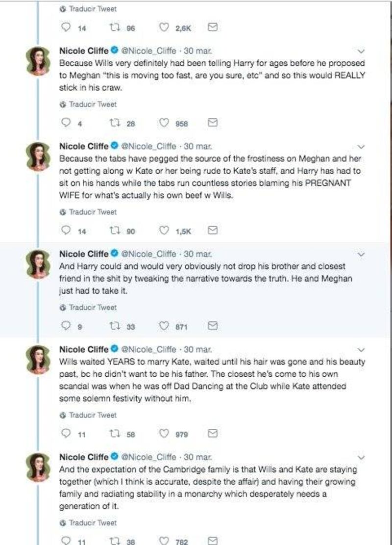The image size is (392, 545).
Task: Like the tweet with 871 likes
Action: (x=164, y=326)
